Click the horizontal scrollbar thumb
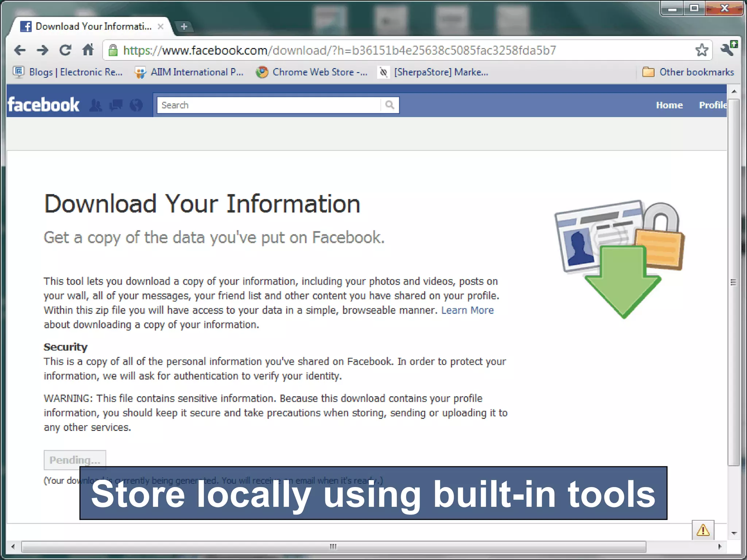Viewport: 747px width, 560px height. point(333,547)
